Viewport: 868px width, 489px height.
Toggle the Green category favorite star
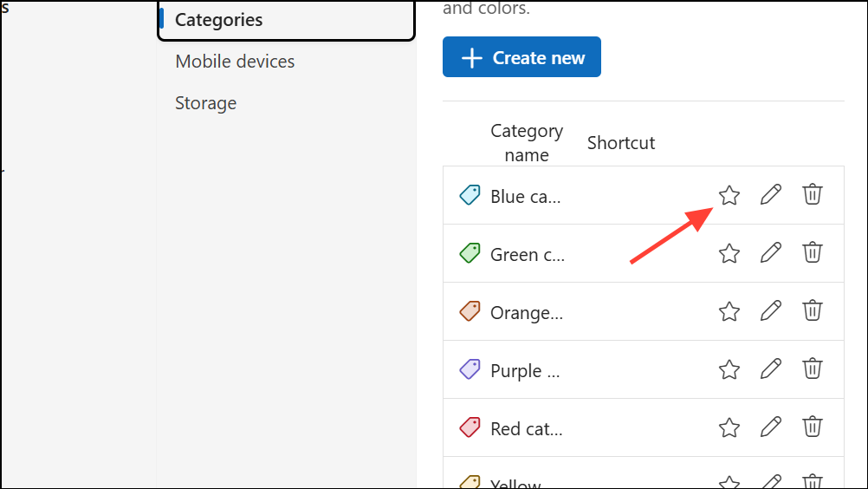click(729, 253)
